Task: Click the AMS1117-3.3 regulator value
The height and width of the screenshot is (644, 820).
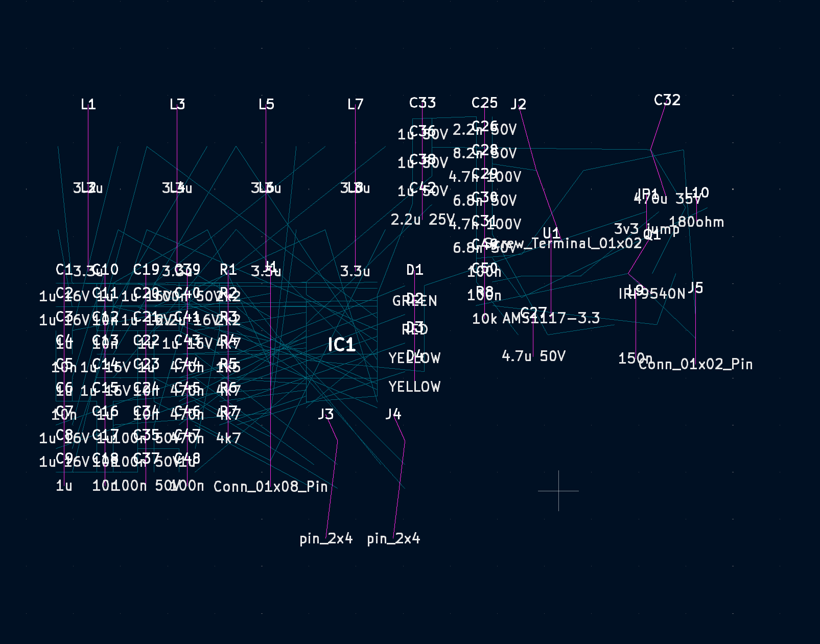Action: coord(551,318)
